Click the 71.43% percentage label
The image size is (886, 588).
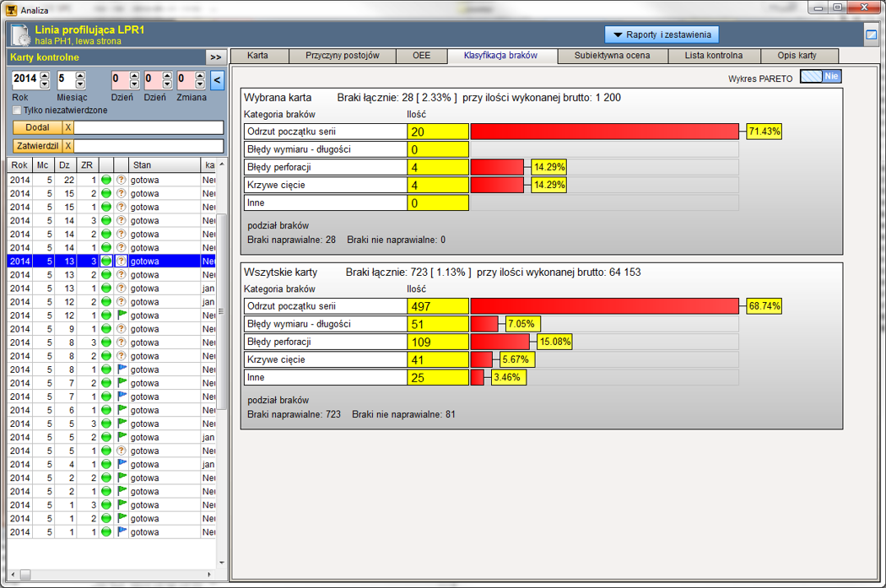click(764, 132)
